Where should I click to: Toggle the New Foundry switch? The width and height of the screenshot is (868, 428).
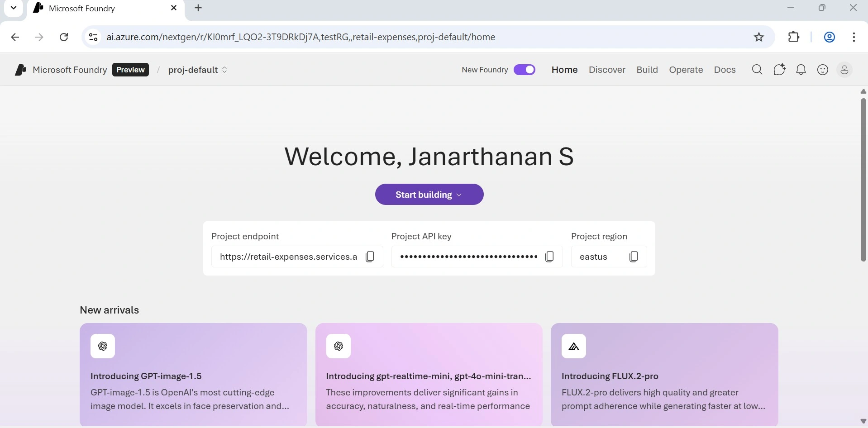click(x=525, y=70)
